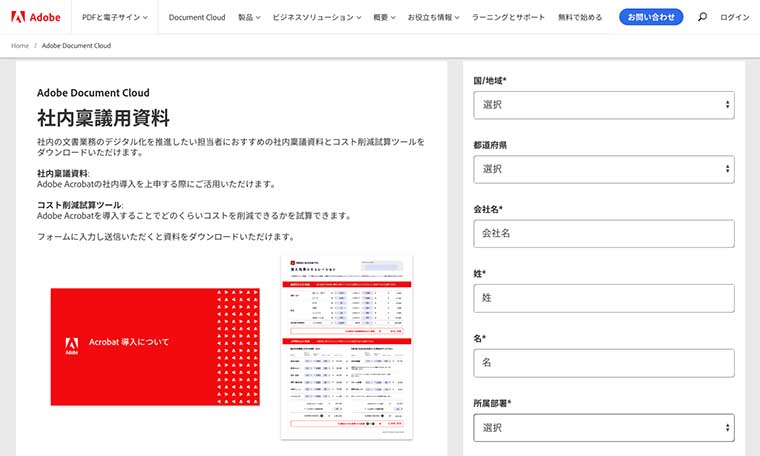760x456 pixels.
Task: Click the cost simulation sheet thumbnail
Action: pyautogui.click(x=347, y=348)
